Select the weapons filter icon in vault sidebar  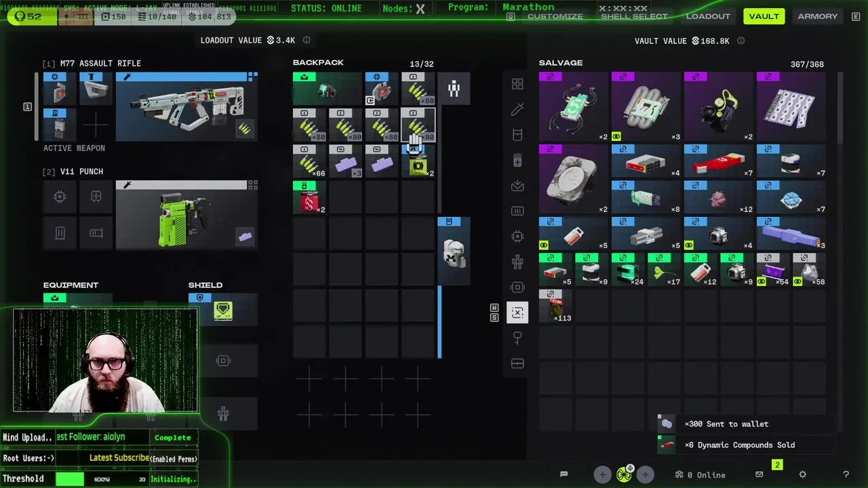(517, 109)
